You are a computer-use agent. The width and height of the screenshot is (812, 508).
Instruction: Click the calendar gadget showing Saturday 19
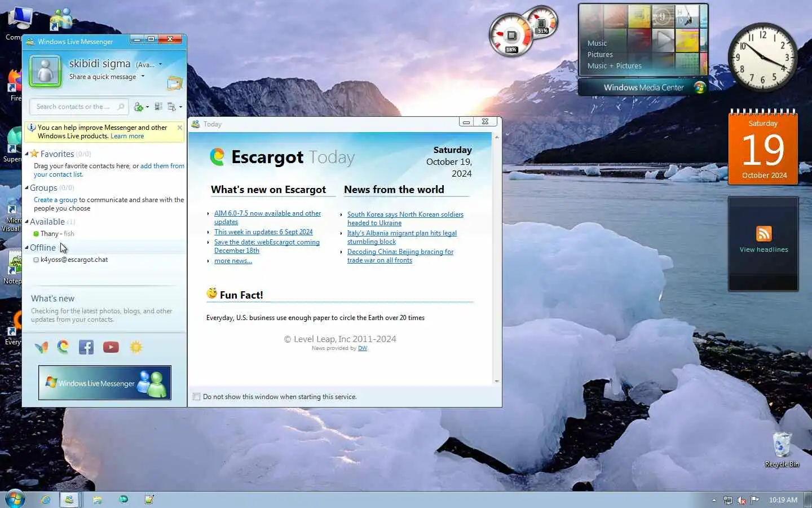[x=763, y=147]
